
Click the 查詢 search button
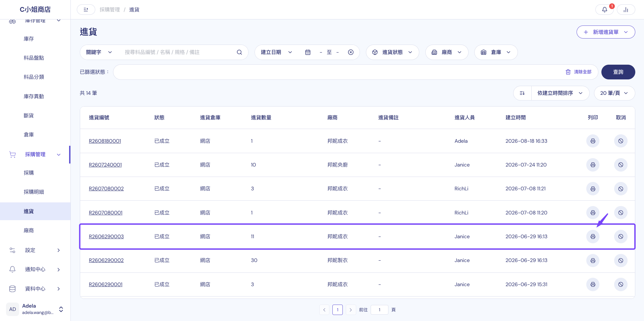[618, 72]
